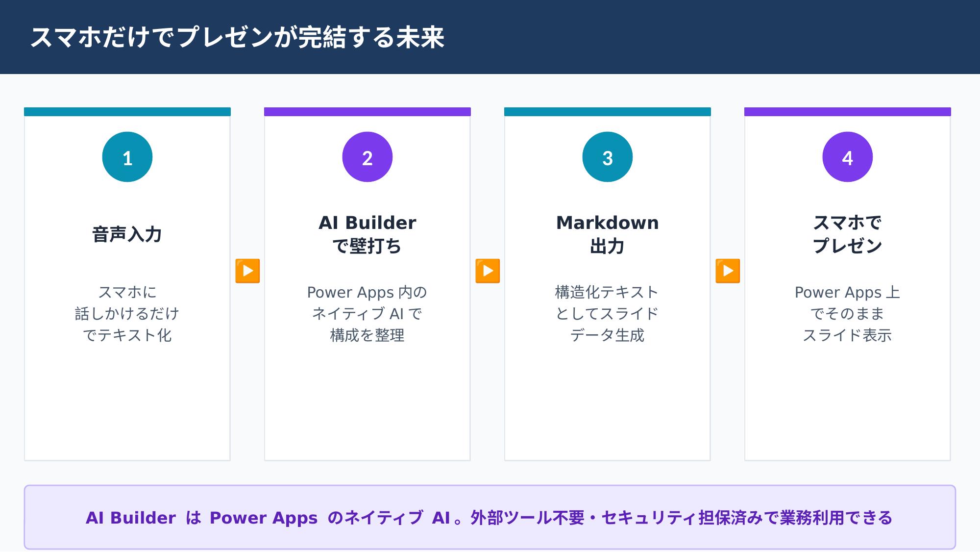Select the 音声入力 heading
This screenshot has height=552, width=980.
point(127,234)
